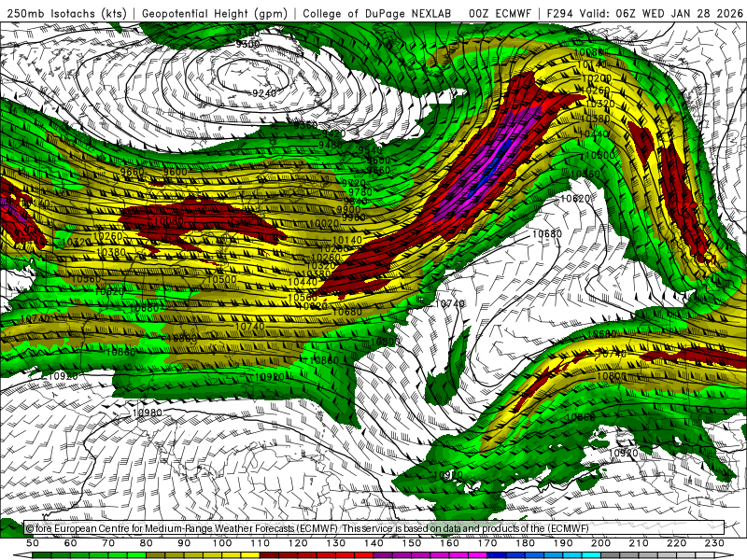The height and width of the screenshot is (560, 747).
Task: Click the '230' colorbar scale label
Action: (714, 543)
